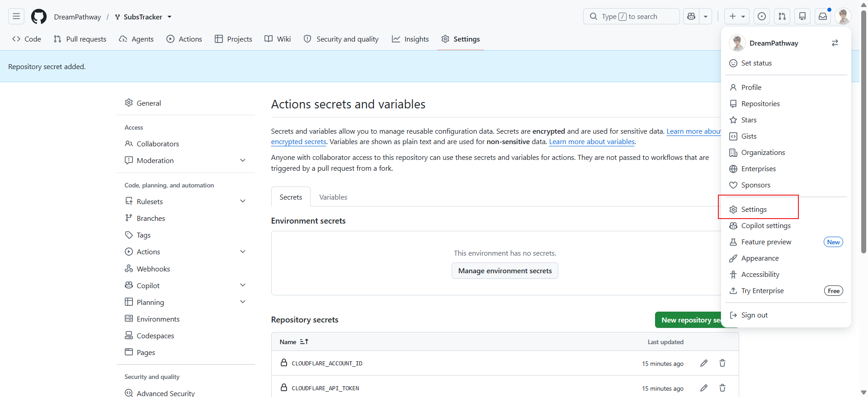Open the Issues icon in header

762,17
